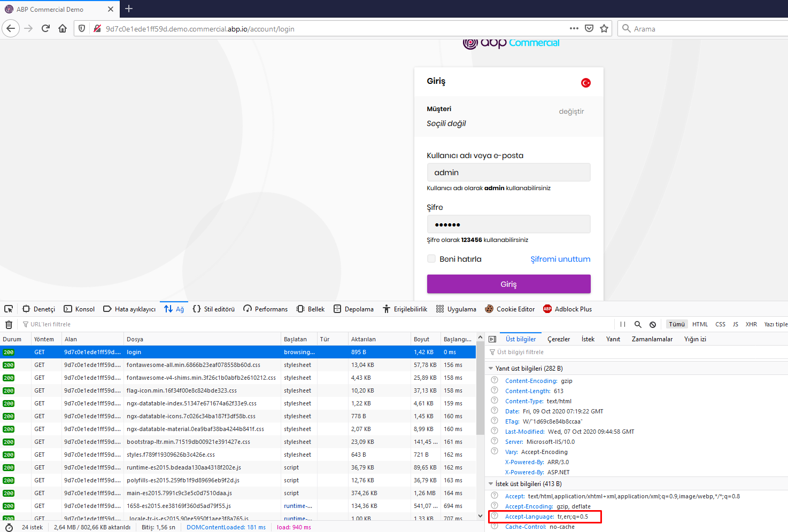This screenshot has height=532, width=788.
Task: Open the Şifremi unuttum link
Action: click(560, 259)
